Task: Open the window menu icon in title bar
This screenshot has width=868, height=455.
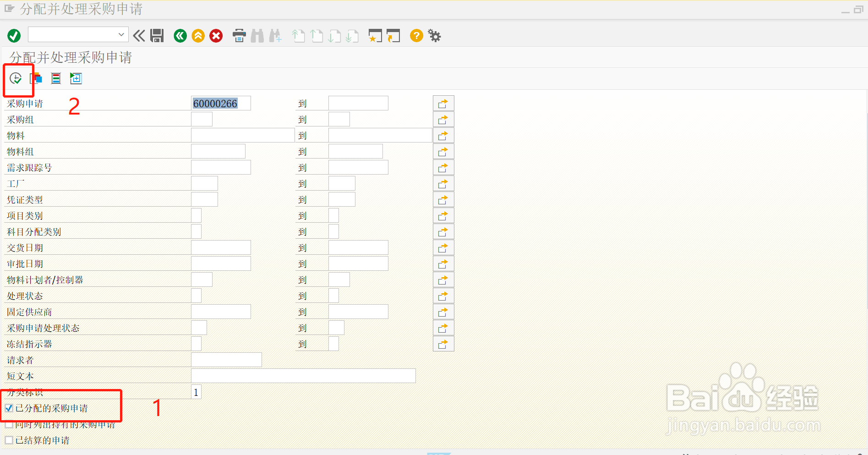Action: click(x=9, y=8)
